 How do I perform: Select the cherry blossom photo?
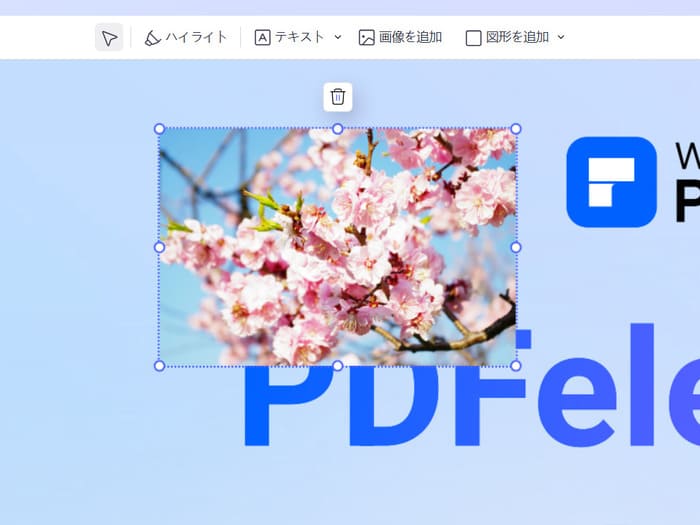[x=338, y=247]
